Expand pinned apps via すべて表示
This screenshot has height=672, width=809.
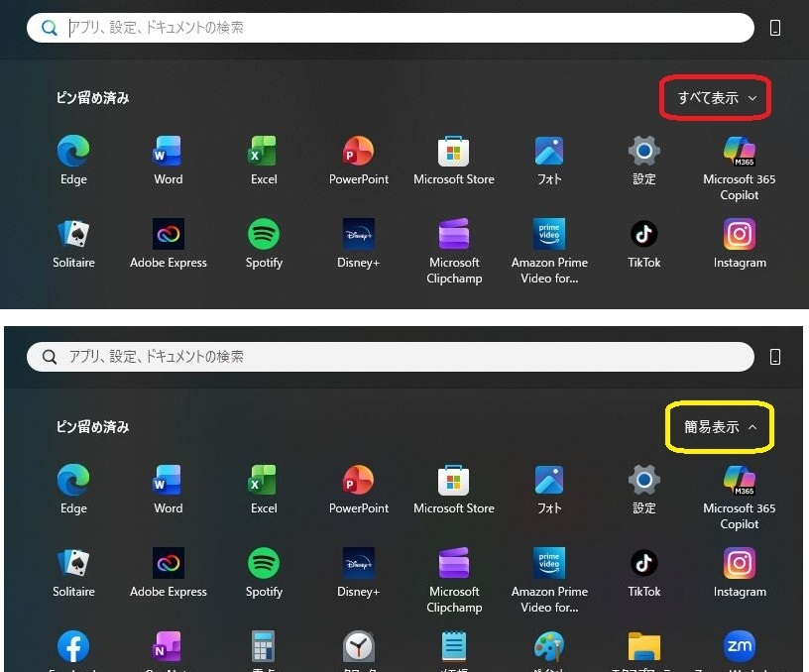pos(714,97)
